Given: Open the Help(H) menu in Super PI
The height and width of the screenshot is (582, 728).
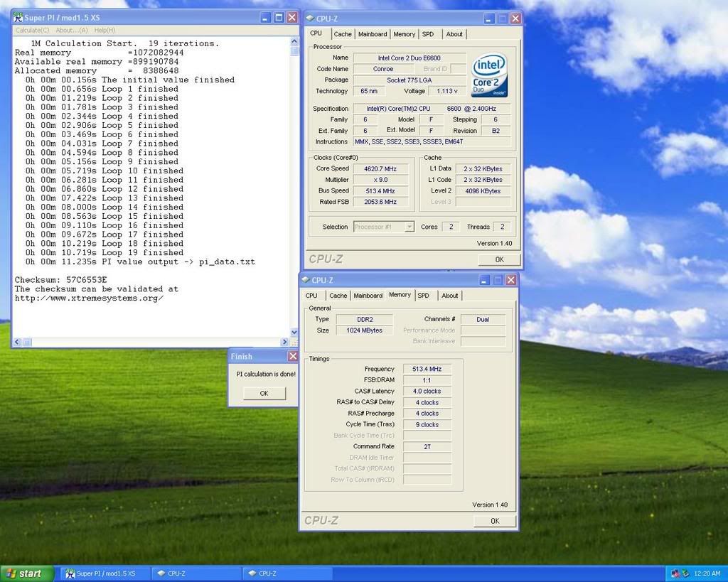Looking at the screenshot, I should [x=105, y=30].
